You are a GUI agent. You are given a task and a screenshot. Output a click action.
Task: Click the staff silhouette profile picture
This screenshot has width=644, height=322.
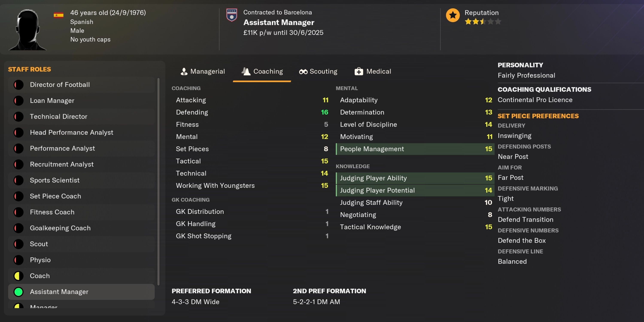[27, 30]
